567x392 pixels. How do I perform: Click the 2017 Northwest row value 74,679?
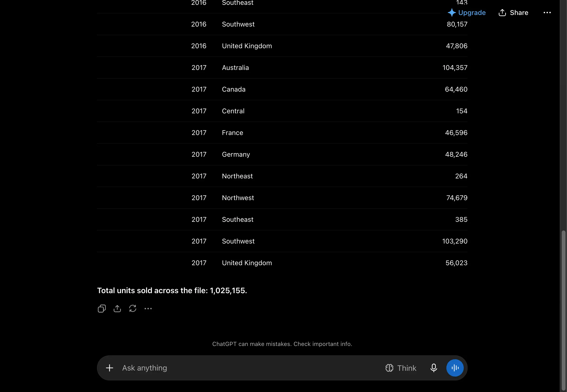[x=457, y=198]
